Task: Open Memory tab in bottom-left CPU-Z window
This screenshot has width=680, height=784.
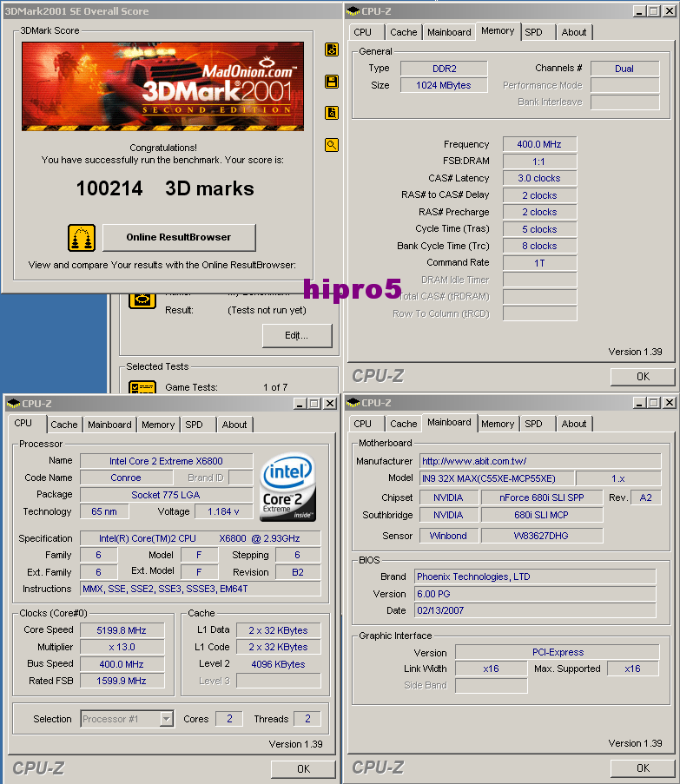Action: pos(158,425)
